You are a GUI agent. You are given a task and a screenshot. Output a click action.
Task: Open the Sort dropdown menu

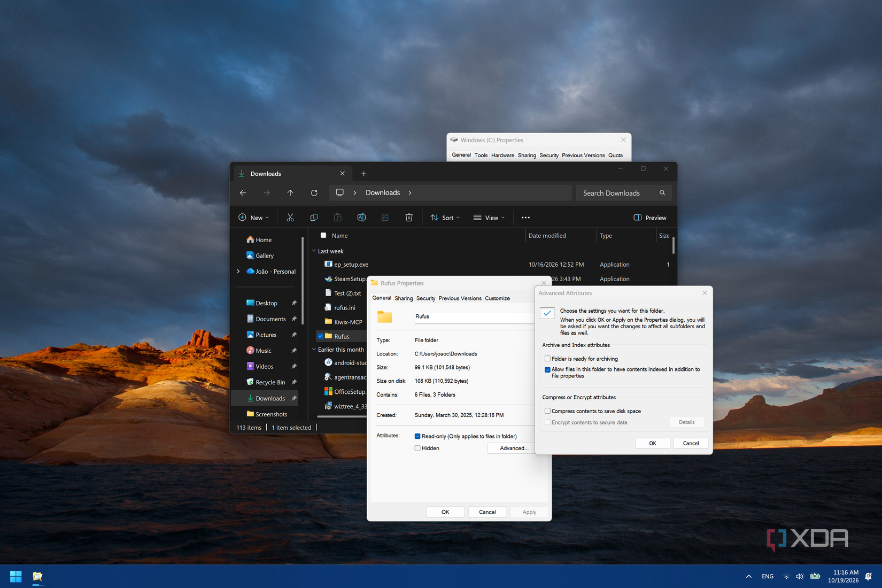pyautogui.click(x=445, y=218)
